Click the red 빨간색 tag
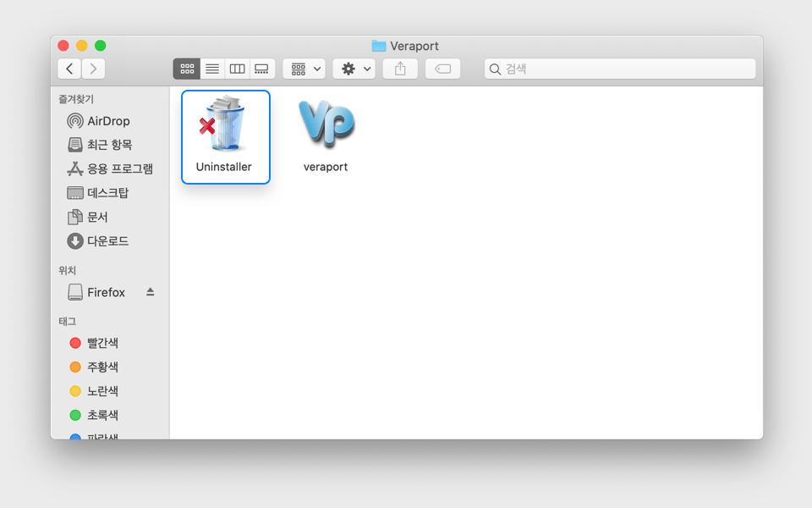This screenshot has width=812, height=508. point(101,343)
